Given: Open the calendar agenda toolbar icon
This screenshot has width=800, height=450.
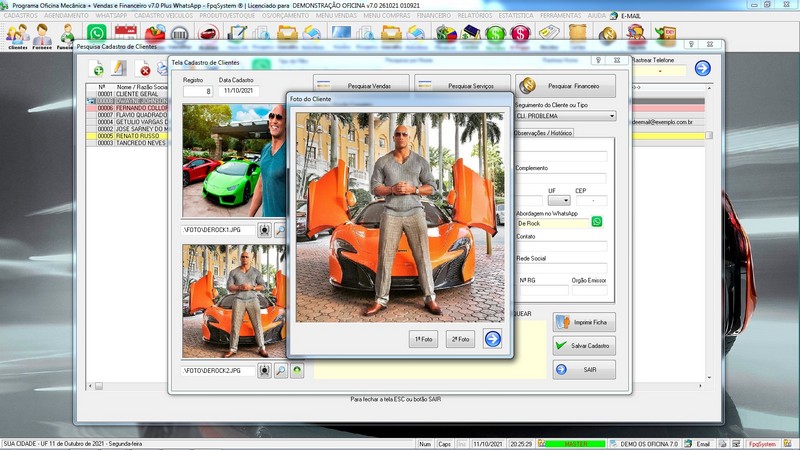Looking at the screenshot, I should (x=126, y=33).
